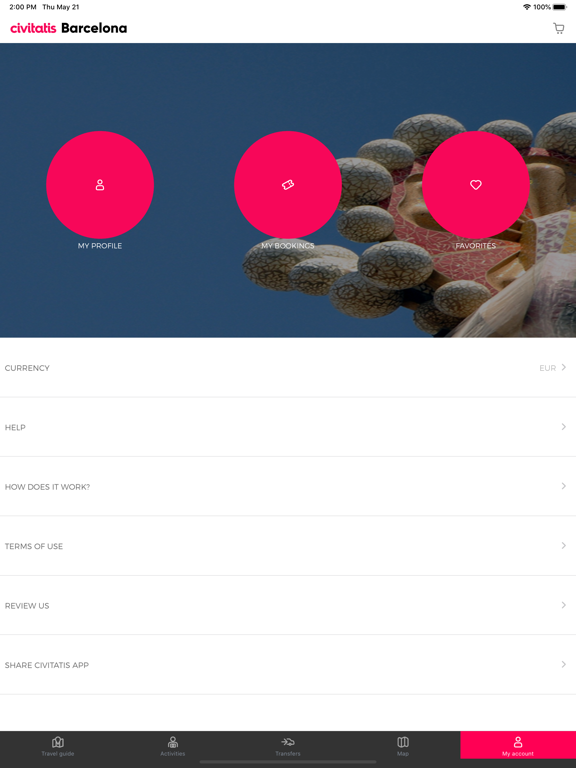Open My Bookings ticket icon
Viewport: 576px width, 768px height.
coord(288,185)
